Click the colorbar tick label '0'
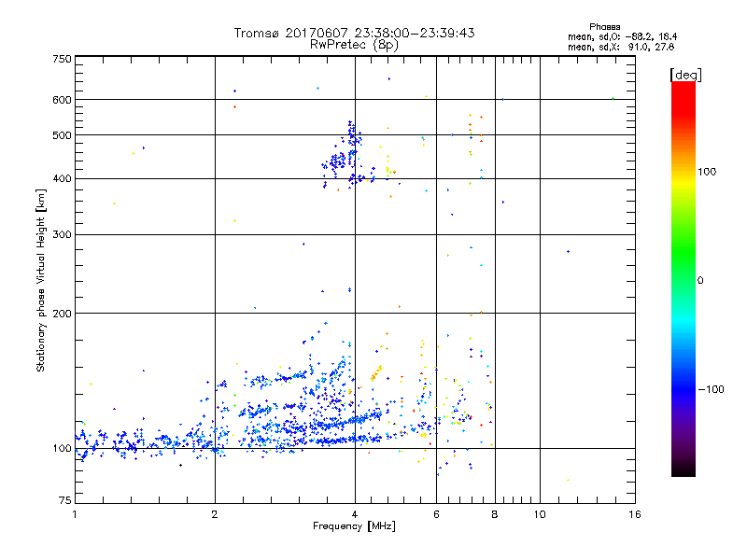 click(700, 281)
